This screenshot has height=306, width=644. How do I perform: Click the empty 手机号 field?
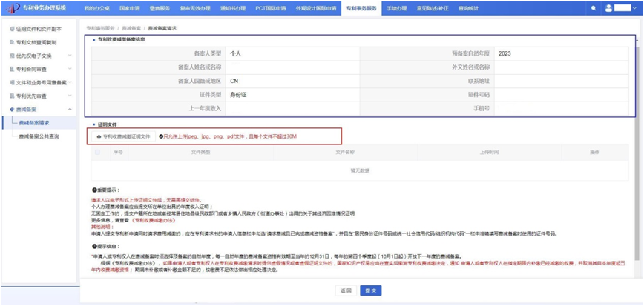click(x=562, y=108)
